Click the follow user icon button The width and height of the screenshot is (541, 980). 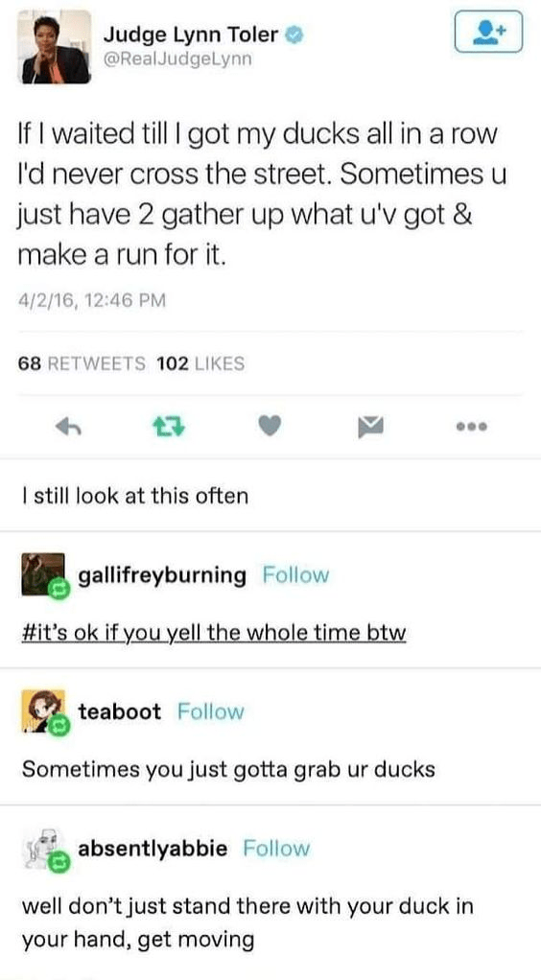point(488,32)
